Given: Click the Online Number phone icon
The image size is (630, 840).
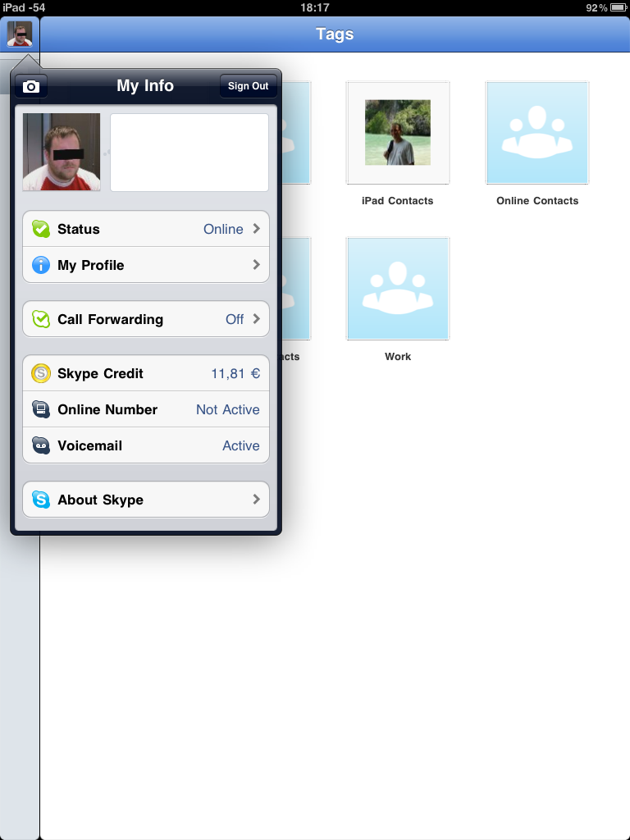Looking at the screenshot, I should tap(41, 410).
